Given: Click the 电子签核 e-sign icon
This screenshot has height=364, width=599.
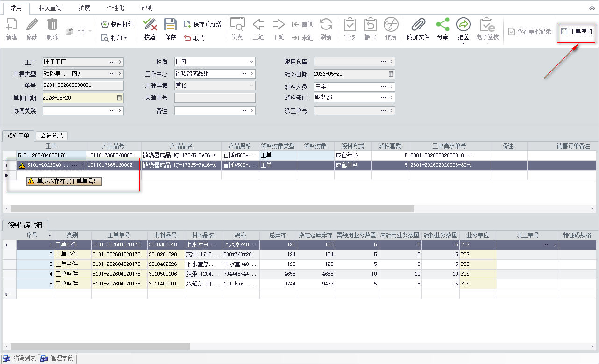Looking at the screenshot, I should pos(487,25).
